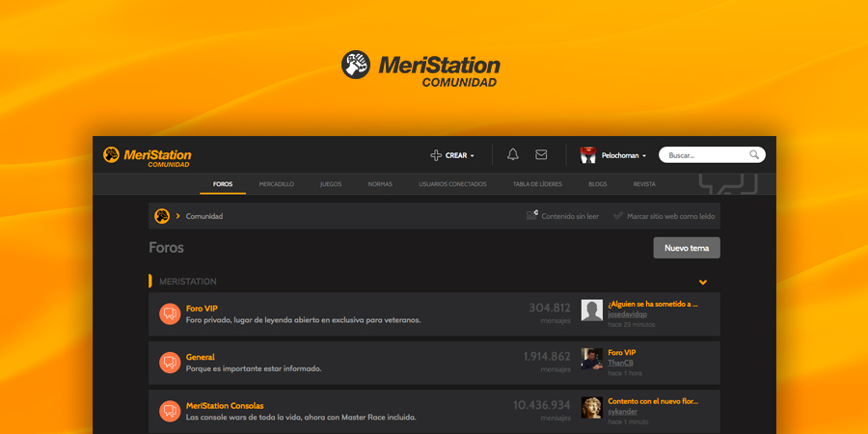
Task: Click the Nuevo tema button
Action: pos(687,248)
